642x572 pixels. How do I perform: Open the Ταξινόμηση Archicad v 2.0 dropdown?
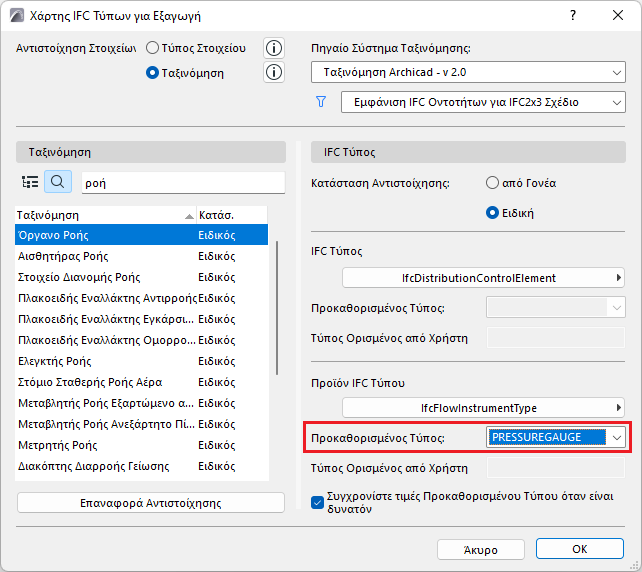(x=468, y=72)
